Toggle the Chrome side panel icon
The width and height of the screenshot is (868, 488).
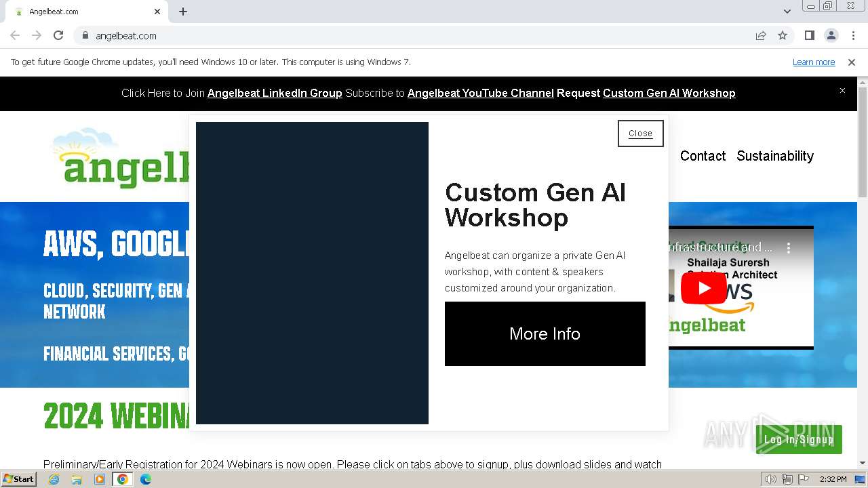click(809, 35)
